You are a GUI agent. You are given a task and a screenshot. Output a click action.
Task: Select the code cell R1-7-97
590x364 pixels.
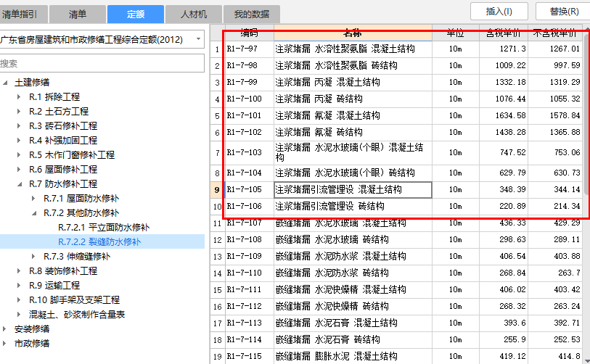click(250, 49)
